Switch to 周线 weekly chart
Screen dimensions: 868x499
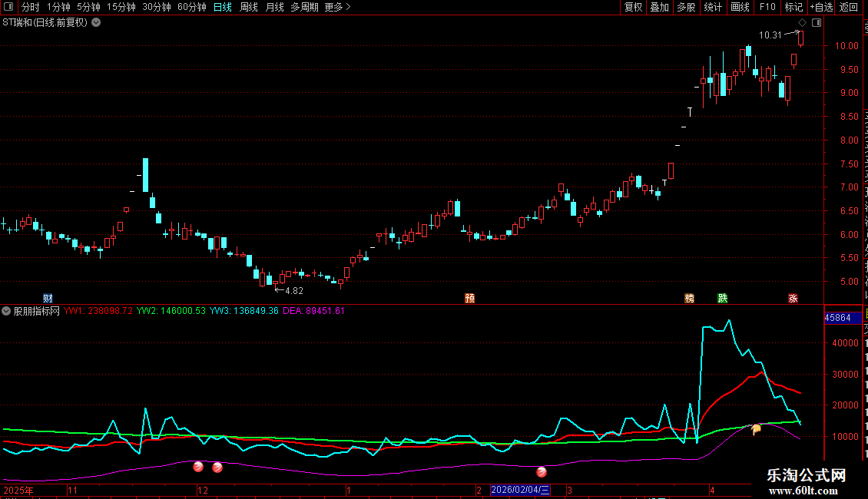pos(249,7)
